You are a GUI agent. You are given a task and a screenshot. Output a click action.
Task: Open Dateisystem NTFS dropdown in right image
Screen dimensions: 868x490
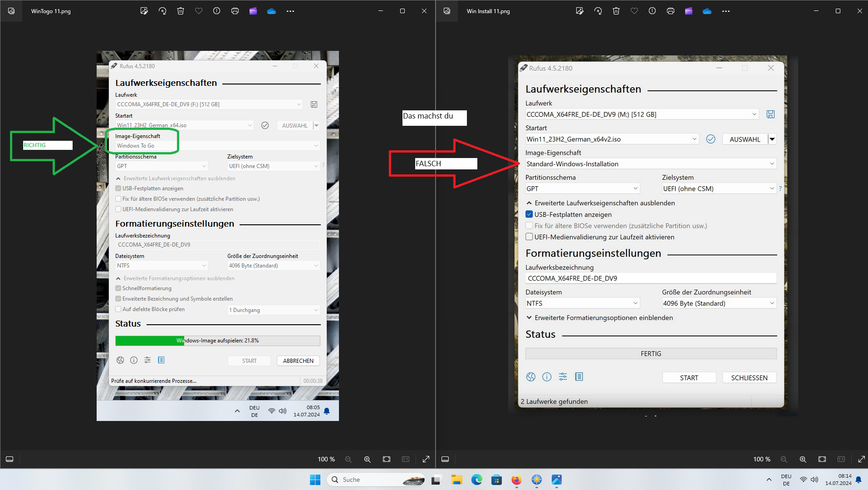coord(582,303)
